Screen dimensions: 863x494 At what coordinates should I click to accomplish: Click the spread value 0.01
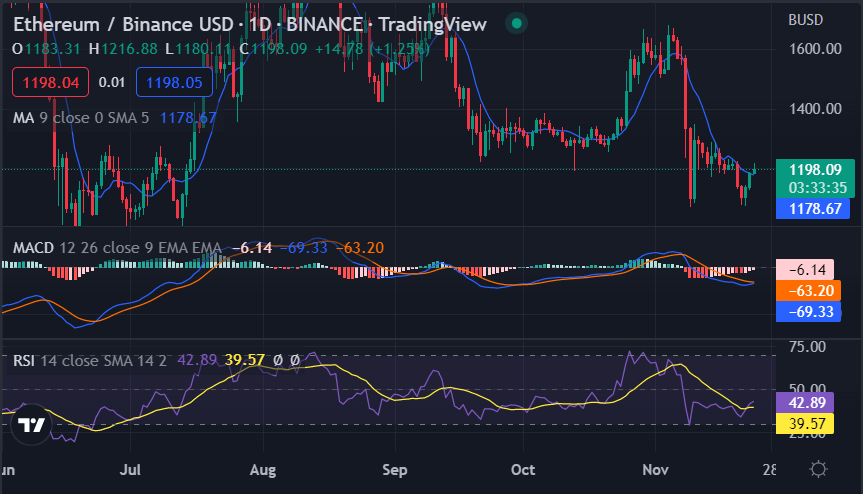112,83
